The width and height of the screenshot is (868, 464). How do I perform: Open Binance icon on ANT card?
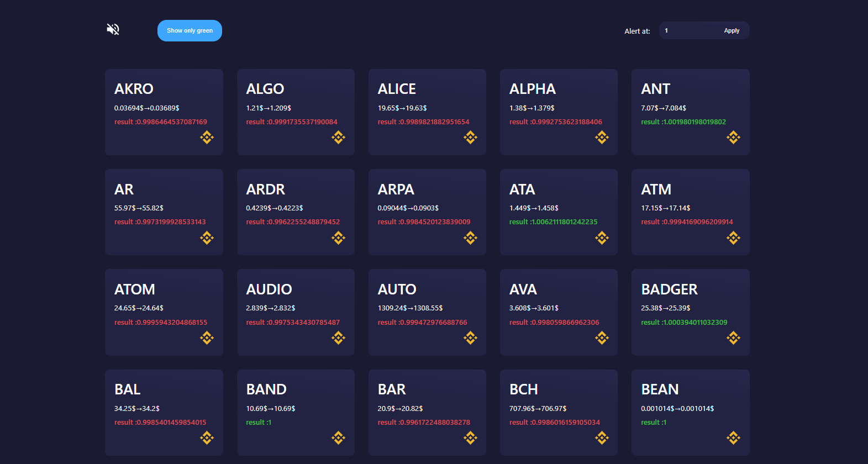[x=733, y=138]
